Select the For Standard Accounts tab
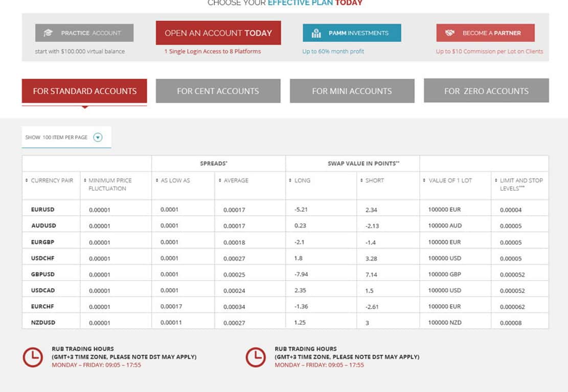 click(x=84, y=91)
